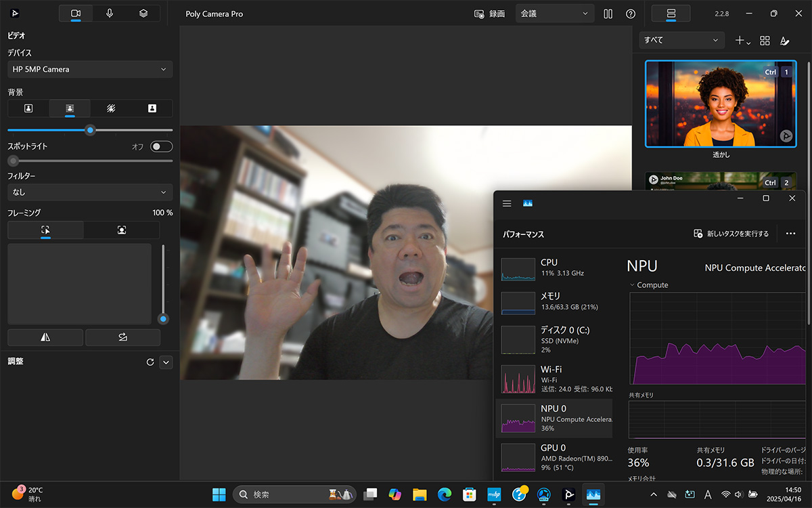Open the 会議 mode dropdown
Screen dimensions: 812x508
tap(554, 14)
